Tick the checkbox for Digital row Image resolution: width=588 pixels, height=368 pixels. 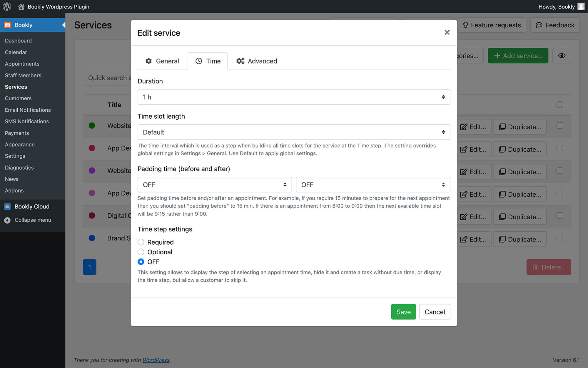coord(560,216)
